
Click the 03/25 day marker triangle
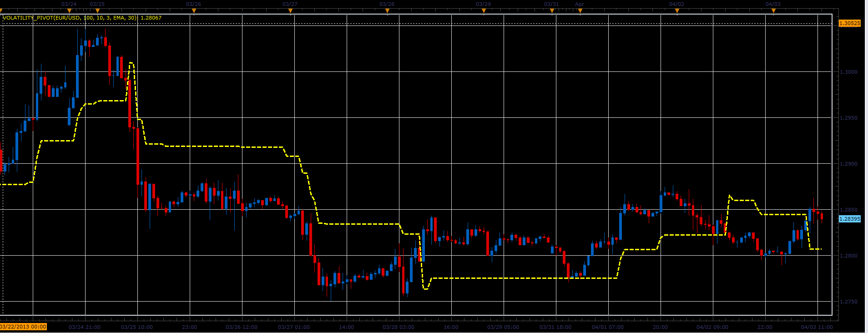click(97, 10)
